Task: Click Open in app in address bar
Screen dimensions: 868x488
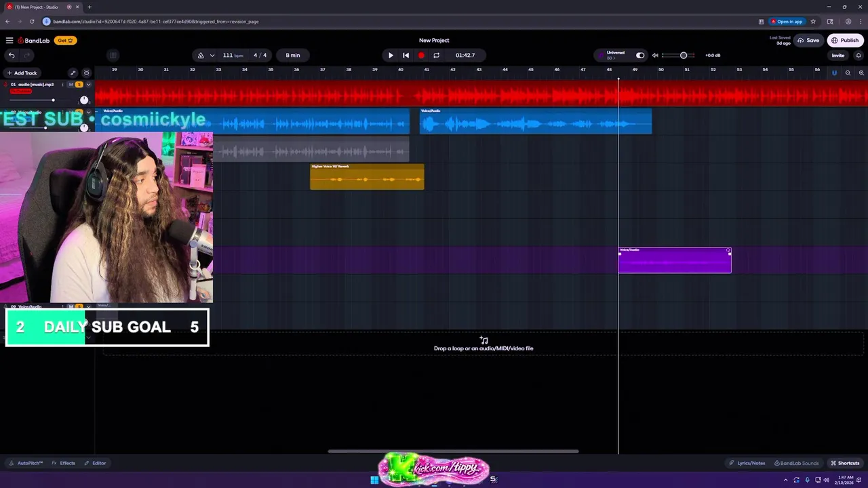Action: (787, 22)
